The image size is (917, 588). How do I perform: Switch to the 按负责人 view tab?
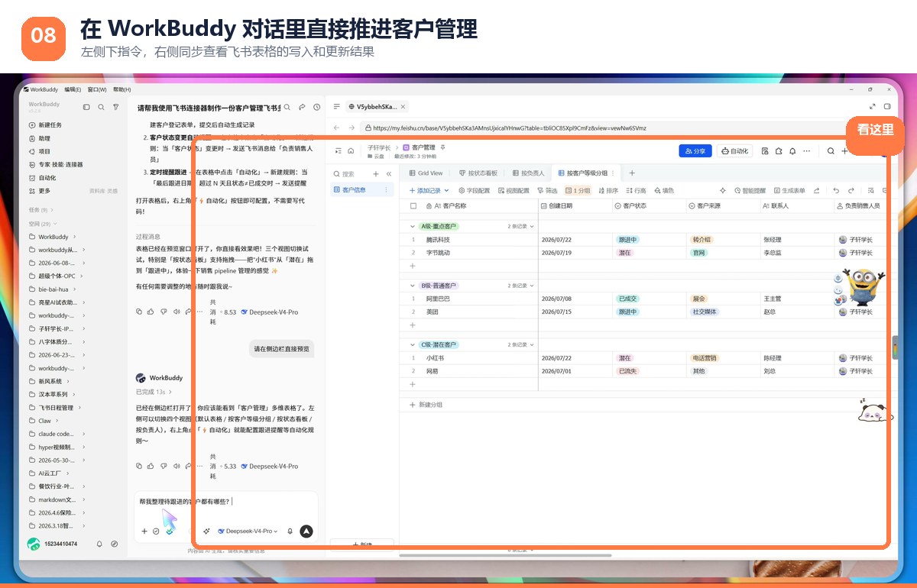(x=528, y=173)
